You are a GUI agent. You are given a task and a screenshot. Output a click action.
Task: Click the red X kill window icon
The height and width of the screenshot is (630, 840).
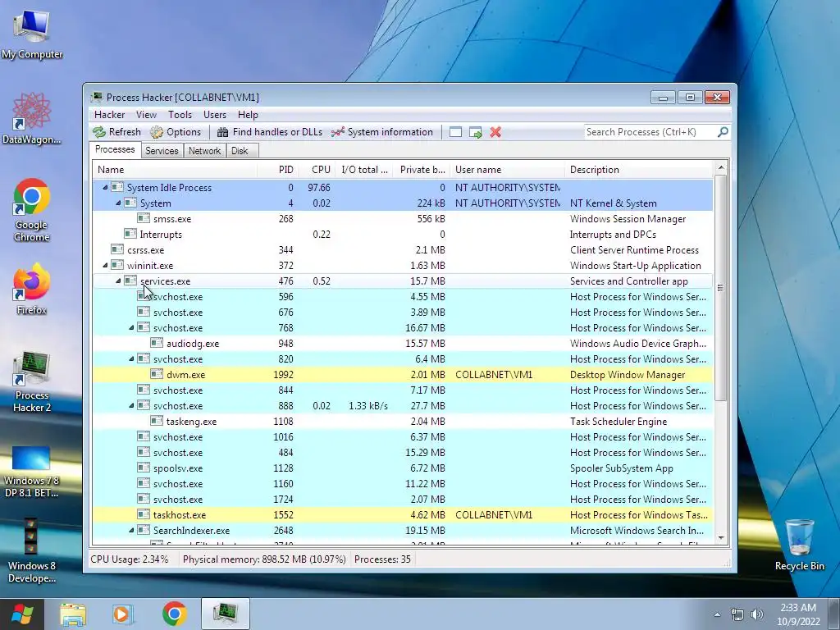495,132
